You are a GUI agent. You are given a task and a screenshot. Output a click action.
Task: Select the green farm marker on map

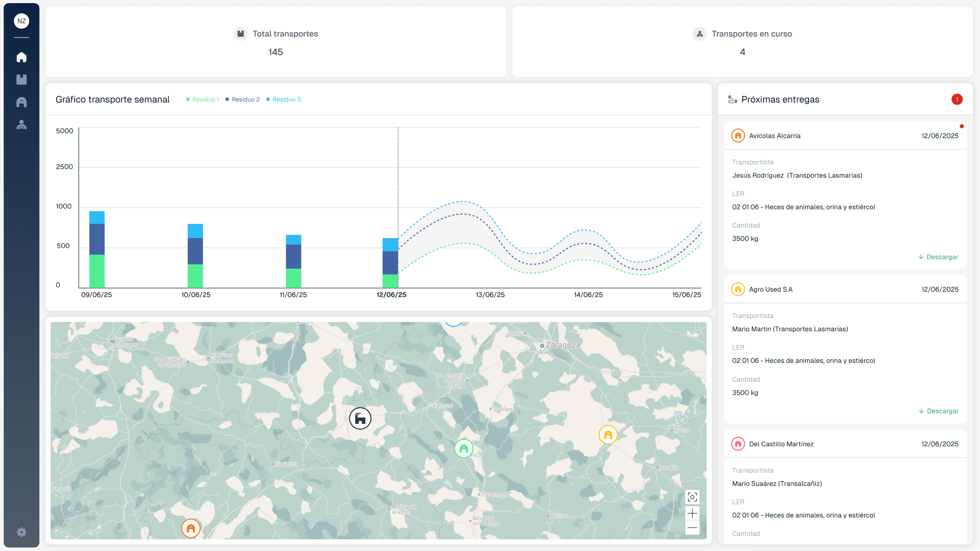point(463,449)
